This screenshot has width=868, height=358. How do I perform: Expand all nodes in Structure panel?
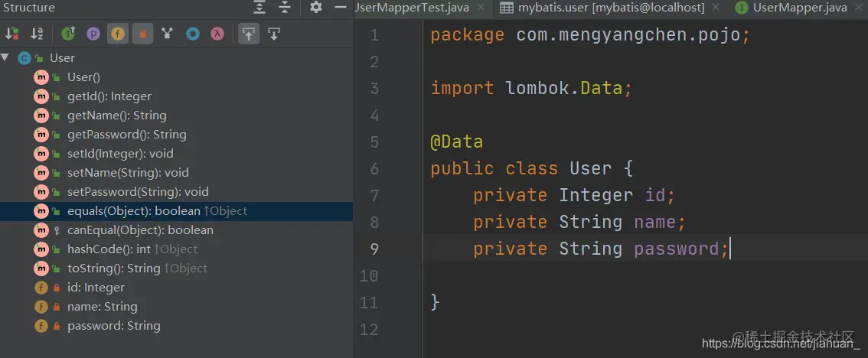tap(259, 7)
